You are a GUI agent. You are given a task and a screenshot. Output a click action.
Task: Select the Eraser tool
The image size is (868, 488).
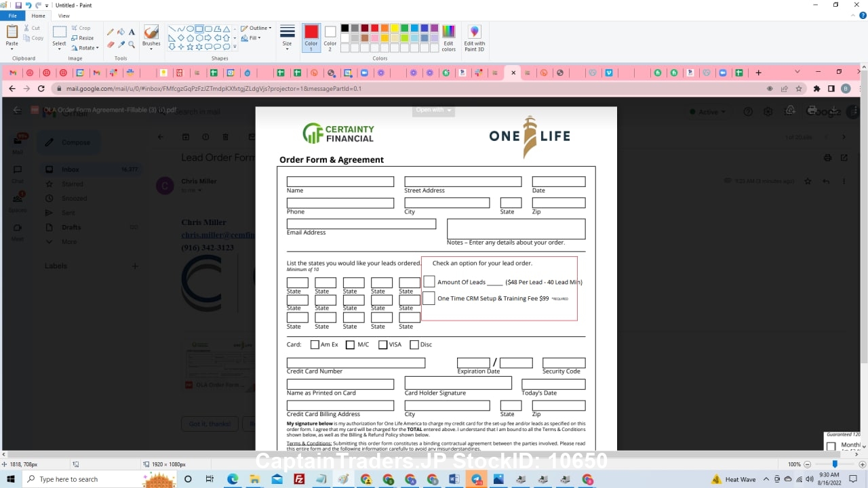pyautogui.click(x=111, y=45)
